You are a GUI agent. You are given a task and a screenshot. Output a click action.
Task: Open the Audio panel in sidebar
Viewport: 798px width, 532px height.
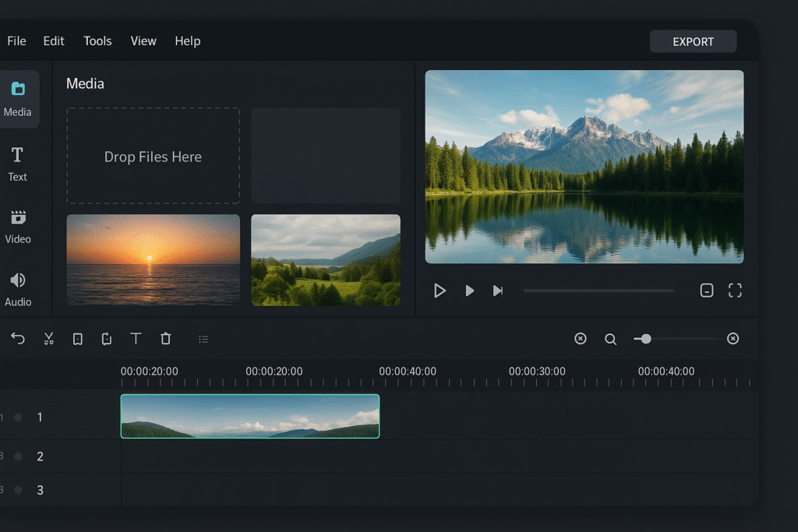(18, 289)
